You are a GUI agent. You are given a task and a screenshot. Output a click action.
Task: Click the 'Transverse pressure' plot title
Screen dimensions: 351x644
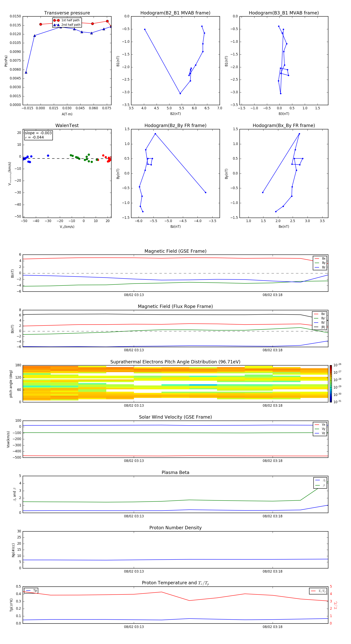67,13
